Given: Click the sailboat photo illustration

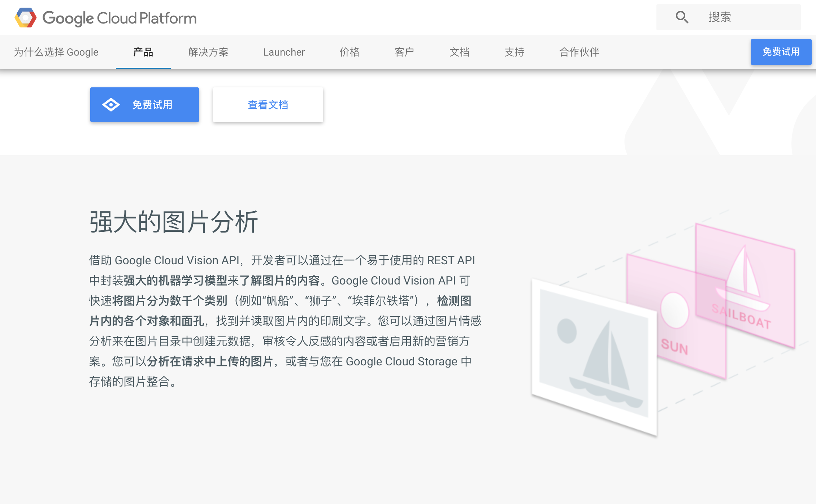Looking at the screenshot, I should tap(594, 357).
